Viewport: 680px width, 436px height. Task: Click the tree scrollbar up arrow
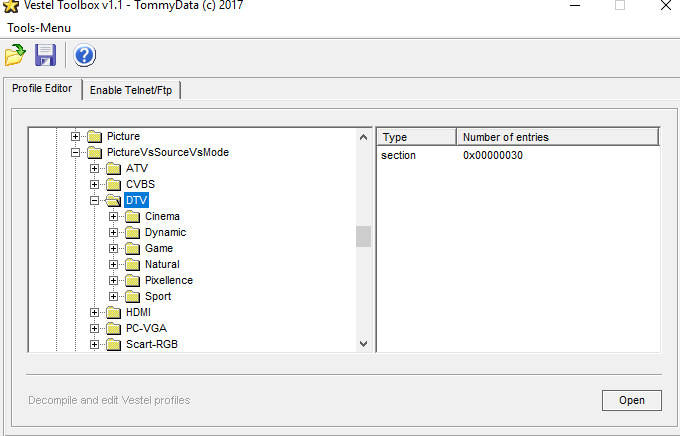tap(363, 138)
